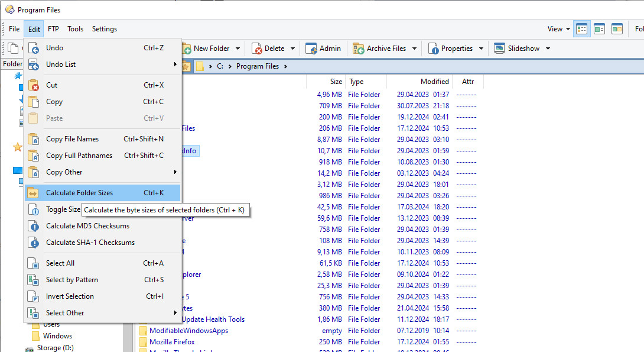
Task: Click the Archive Files icon
Action: click(x=359, y=49)
